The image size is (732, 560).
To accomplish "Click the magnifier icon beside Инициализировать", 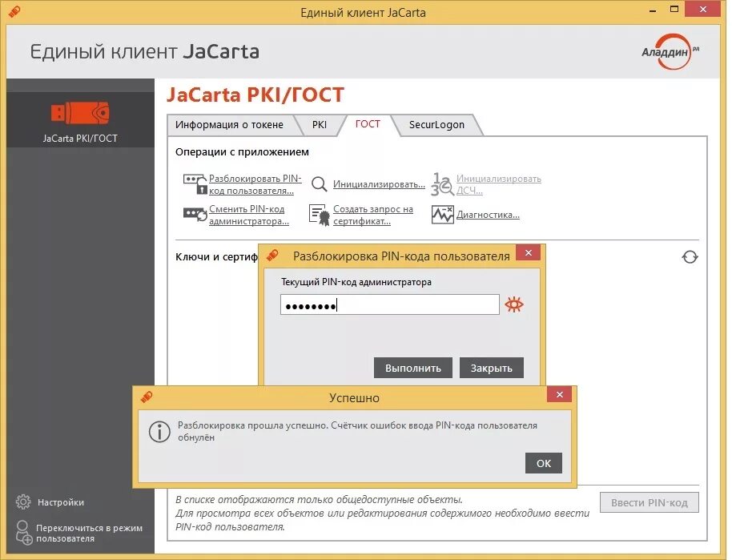I will [320, 184].
